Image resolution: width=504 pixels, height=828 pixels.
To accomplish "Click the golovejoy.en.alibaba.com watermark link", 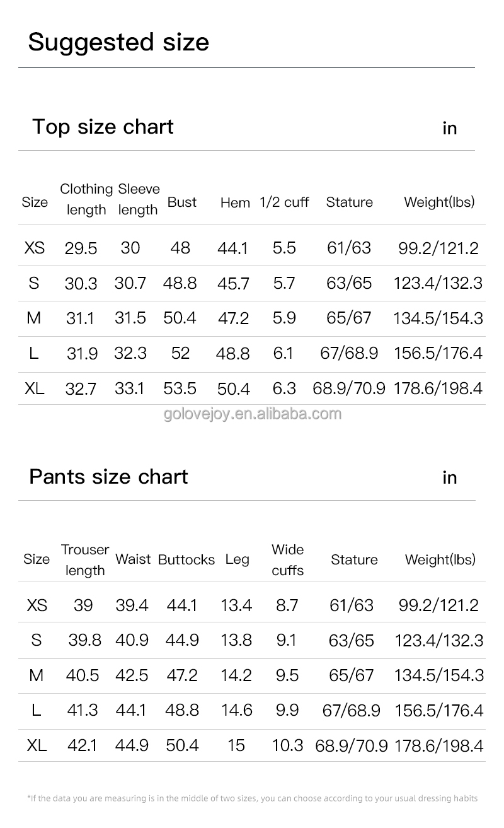I will coord(252,414).
